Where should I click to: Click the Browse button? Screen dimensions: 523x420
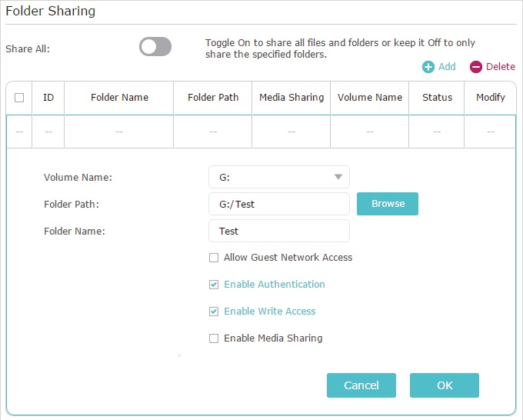tap(388, 204)
